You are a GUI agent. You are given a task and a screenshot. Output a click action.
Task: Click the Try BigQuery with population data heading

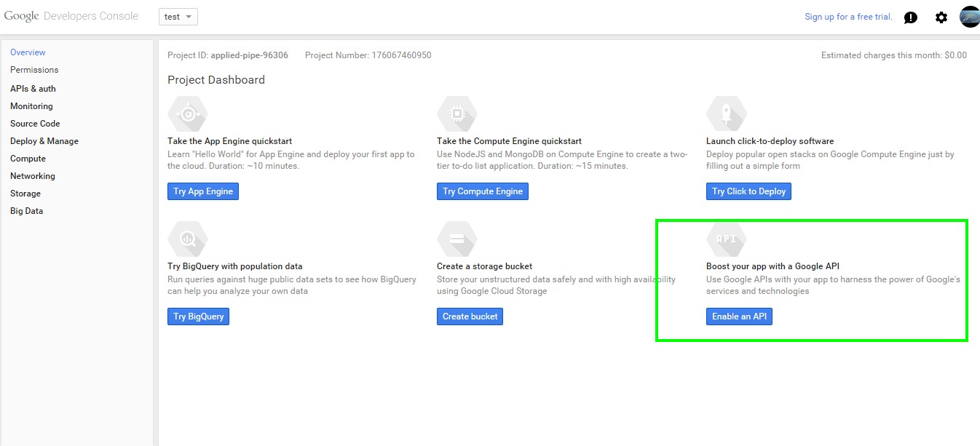click(234, 266)
